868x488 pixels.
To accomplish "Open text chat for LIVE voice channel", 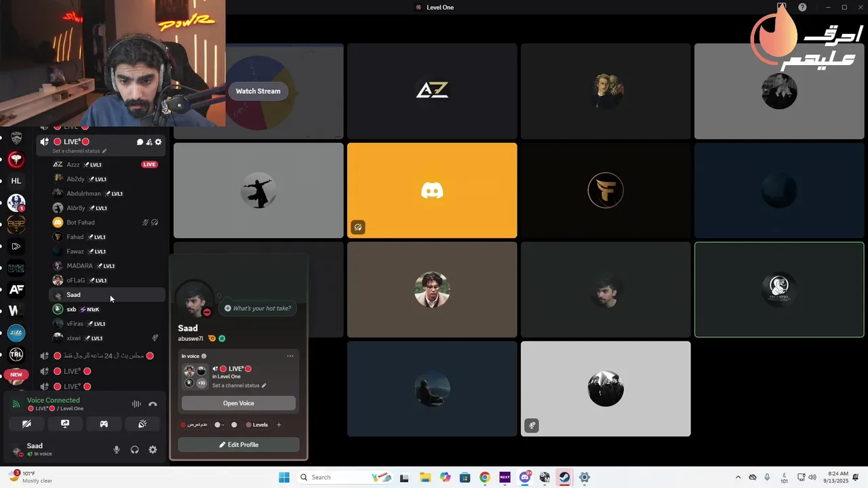I will coord(140,142).
